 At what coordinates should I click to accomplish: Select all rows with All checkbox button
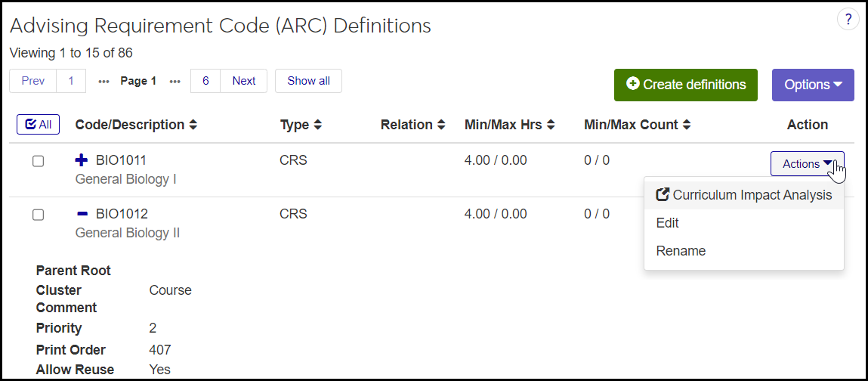point(38,125)
